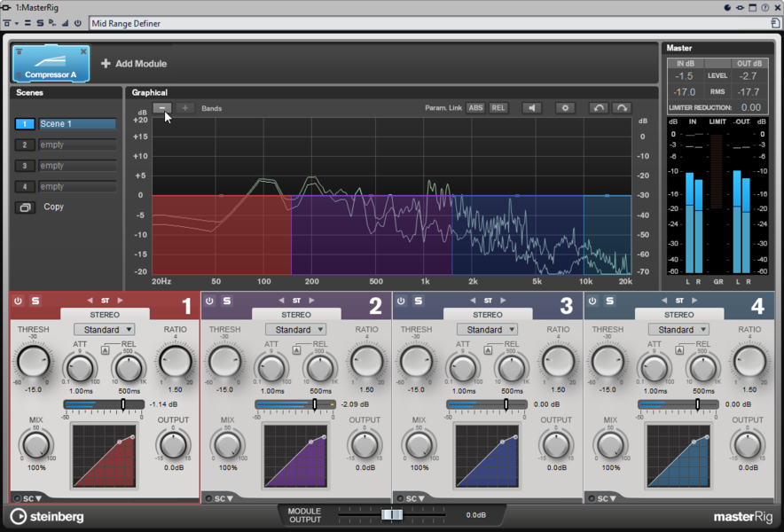
Task: Click the Copy scene label
Action: tap(53, 207)
